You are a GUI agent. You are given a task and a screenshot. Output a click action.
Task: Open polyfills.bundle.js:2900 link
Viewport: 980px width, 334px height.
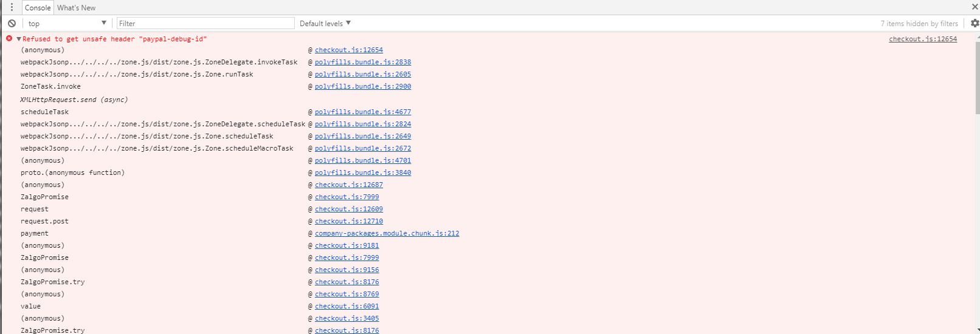(x=363, y=86)
